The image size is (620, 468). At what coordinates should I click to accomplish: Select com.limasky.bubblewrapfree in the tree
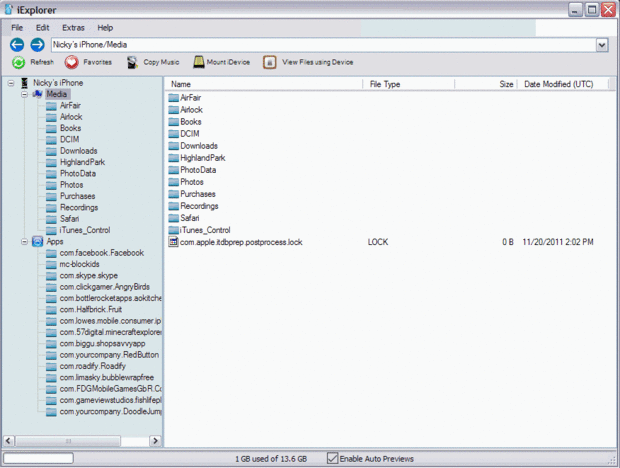click(x=107, y=378)
